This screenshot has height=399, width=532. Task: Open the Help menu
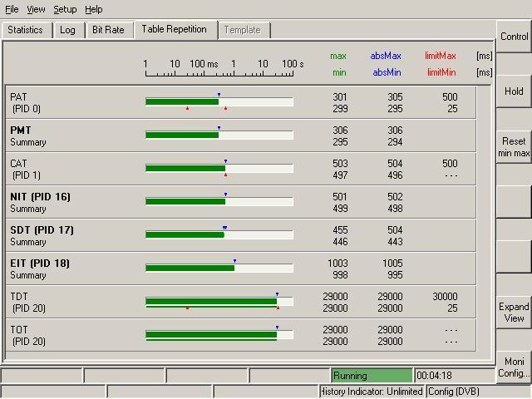[94, 9]
